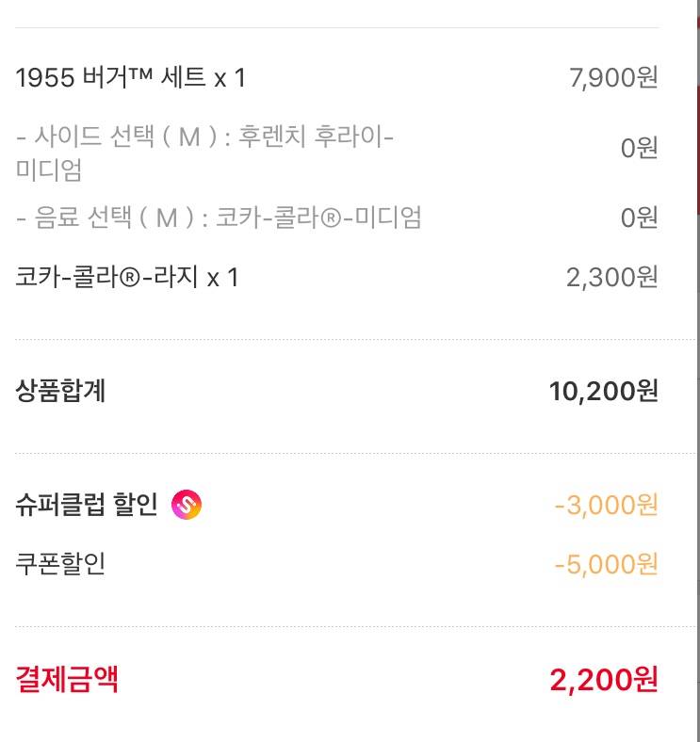Screen dimensions: 700x742
Task: Select the 상품합계 label
Action: point(60,391)
